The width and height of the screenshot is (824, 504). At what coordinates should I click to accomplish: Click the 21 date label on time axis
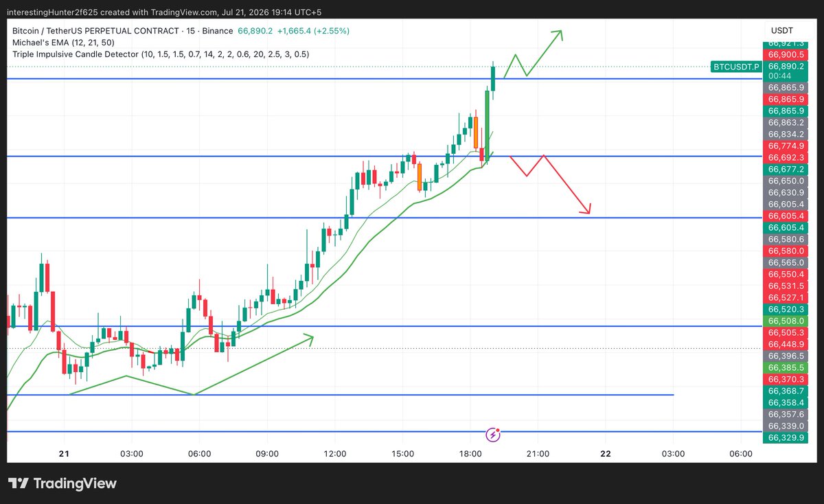(64, 454)
